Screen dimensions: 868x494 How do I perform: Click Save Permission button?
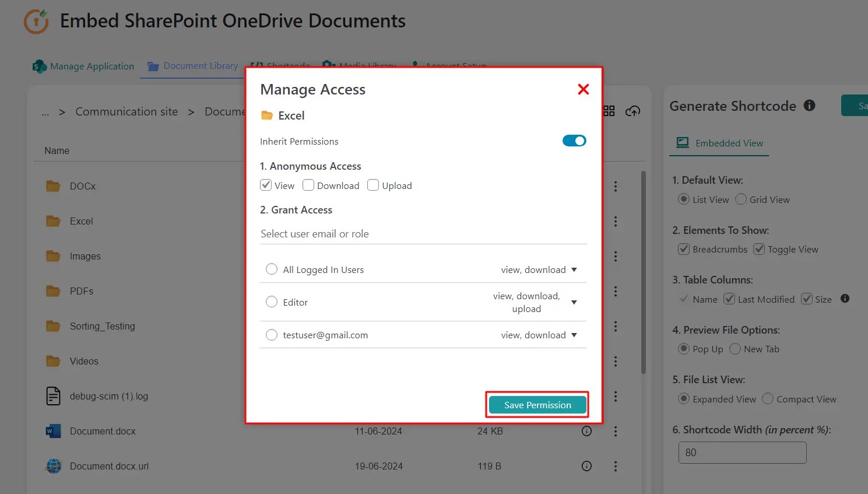click(537, 405)
